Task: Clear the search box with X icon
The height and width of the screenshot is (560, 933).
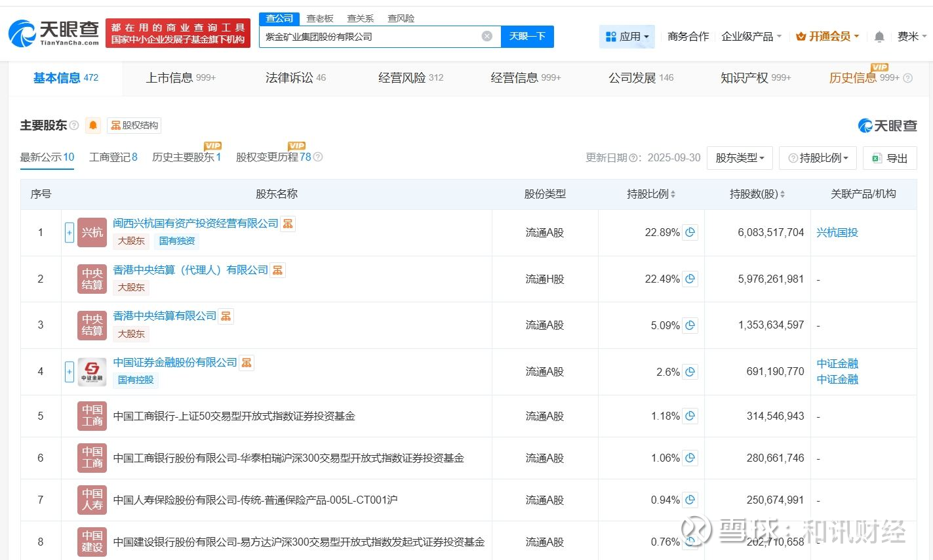Action: click(486, 36)
